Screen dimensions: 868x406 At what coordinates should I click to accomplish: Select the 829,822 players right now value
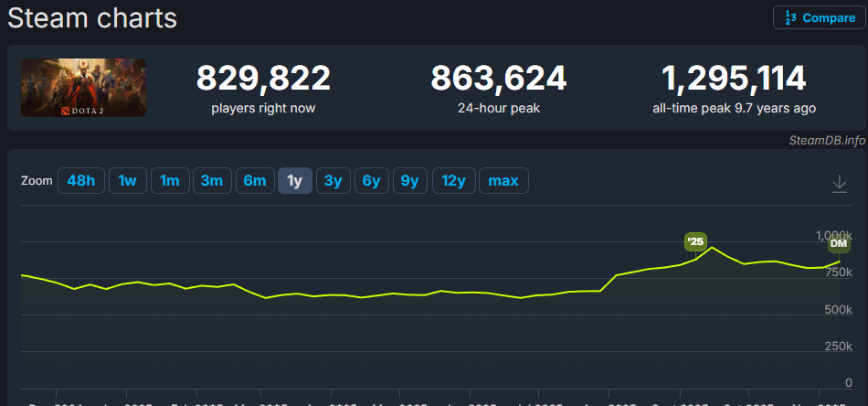263,79
